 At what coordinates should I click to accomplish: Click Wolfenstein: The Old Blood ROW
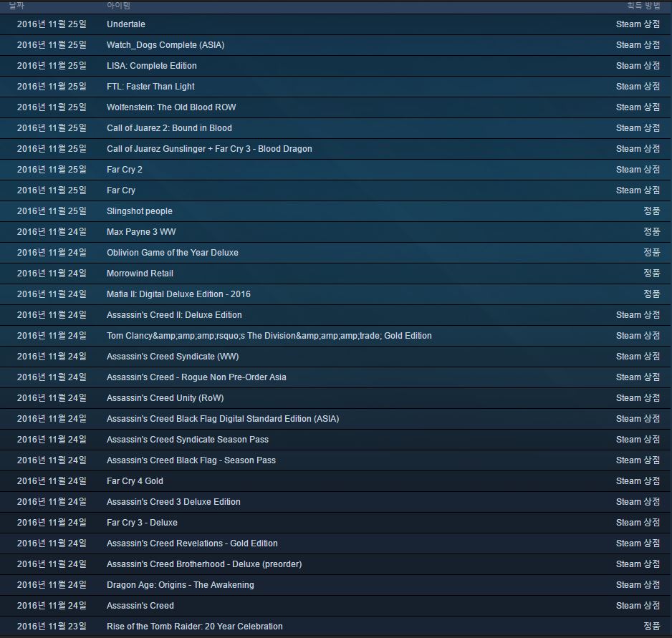(171, 107)
